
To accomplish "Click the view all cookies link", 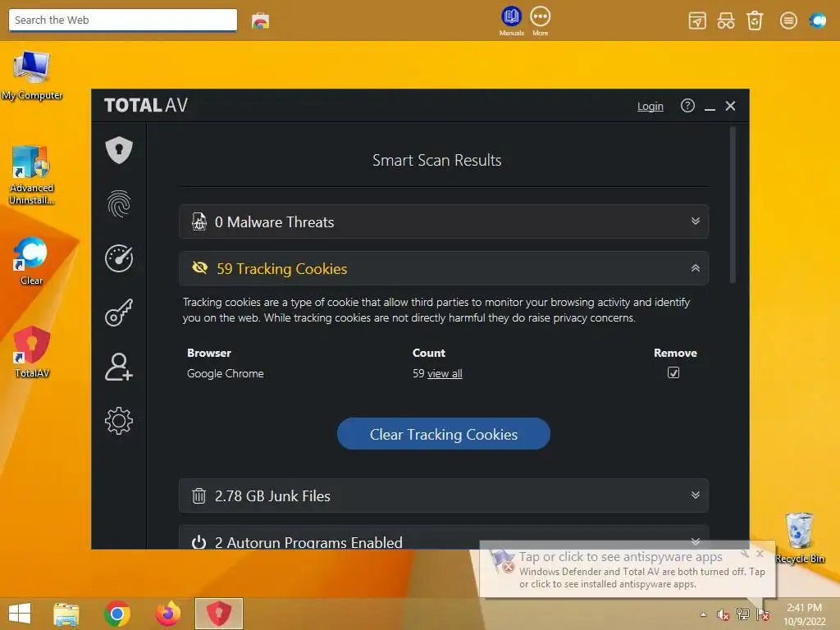I will [x=445, y=373].
